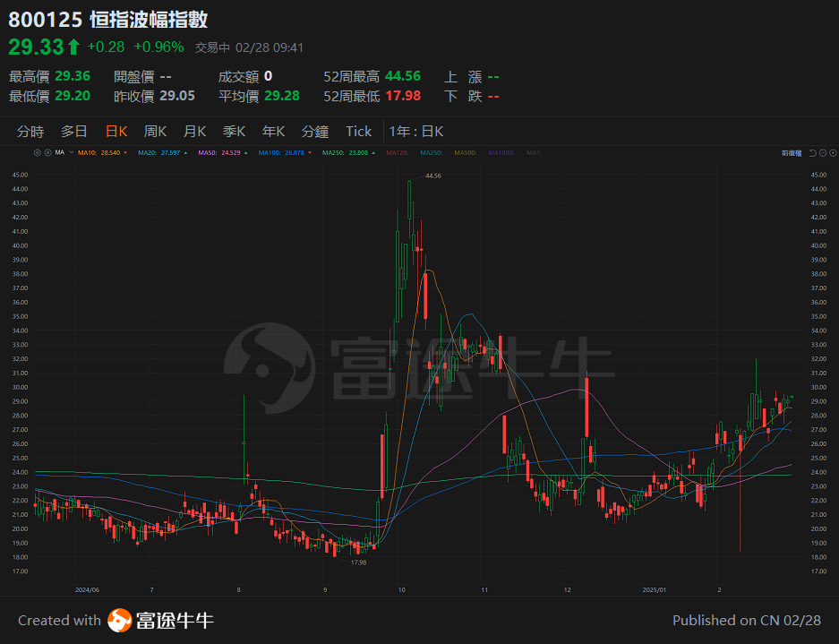Select the Tick chart option
The image size is (839, 644).
point(358,131)
